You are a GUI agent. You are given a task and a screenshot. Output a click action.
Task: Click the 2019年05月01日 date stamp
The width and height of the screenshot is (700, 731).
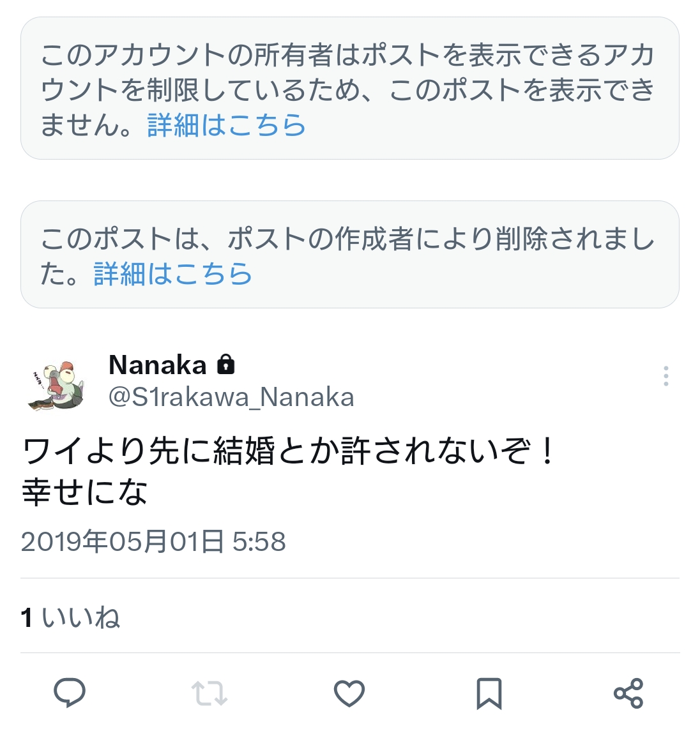[121, 542]
